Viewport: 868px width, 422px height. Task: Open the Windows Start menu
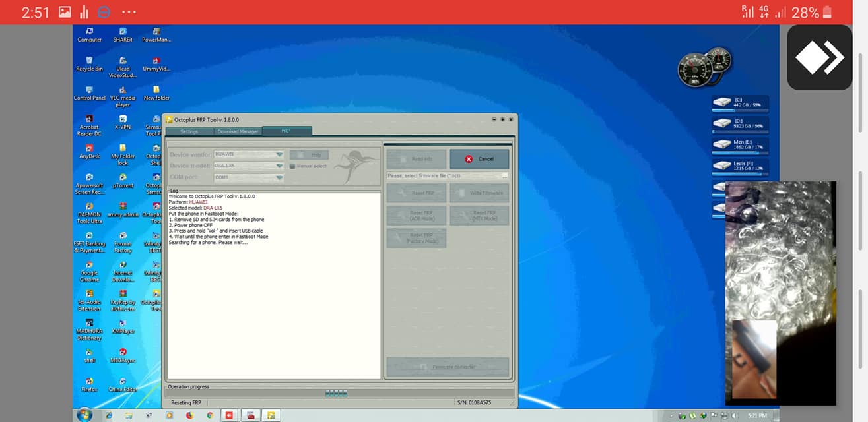coord(84,415)
